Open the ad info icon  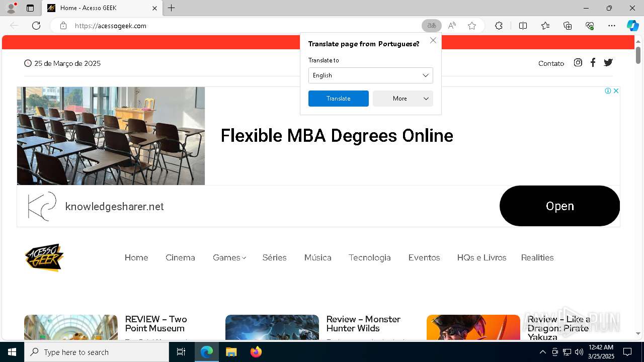pyautogui.click(x=608, y=91)
